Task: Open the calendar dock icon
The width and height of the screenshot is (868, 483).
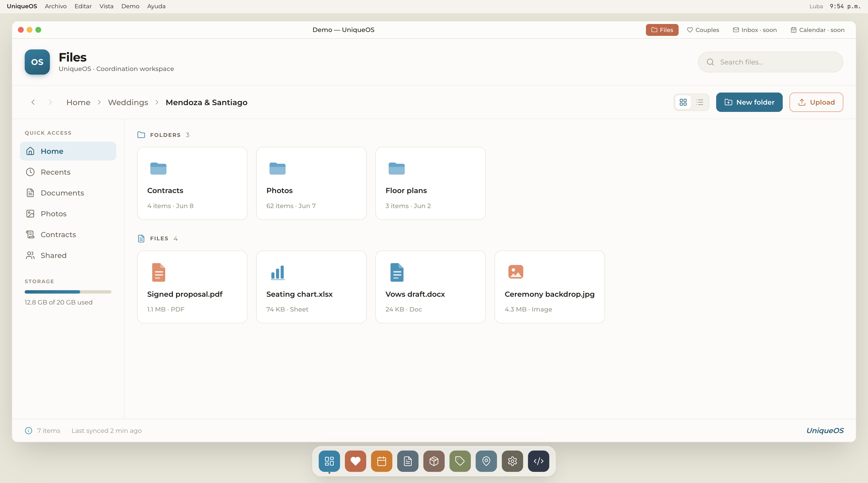Action: pyautogui.click(x=381, y=461)
